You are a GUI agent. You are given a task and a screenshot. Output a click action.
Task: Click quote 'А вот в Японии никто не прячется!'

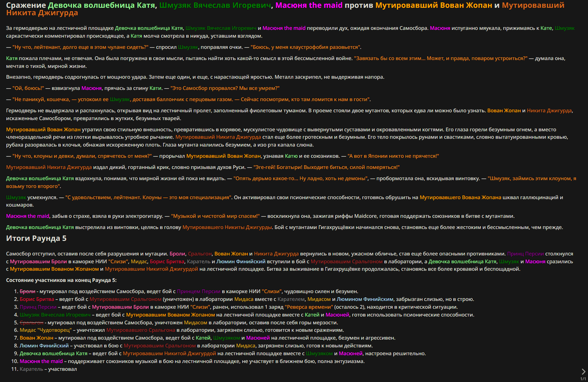click(x=394, y=156)
